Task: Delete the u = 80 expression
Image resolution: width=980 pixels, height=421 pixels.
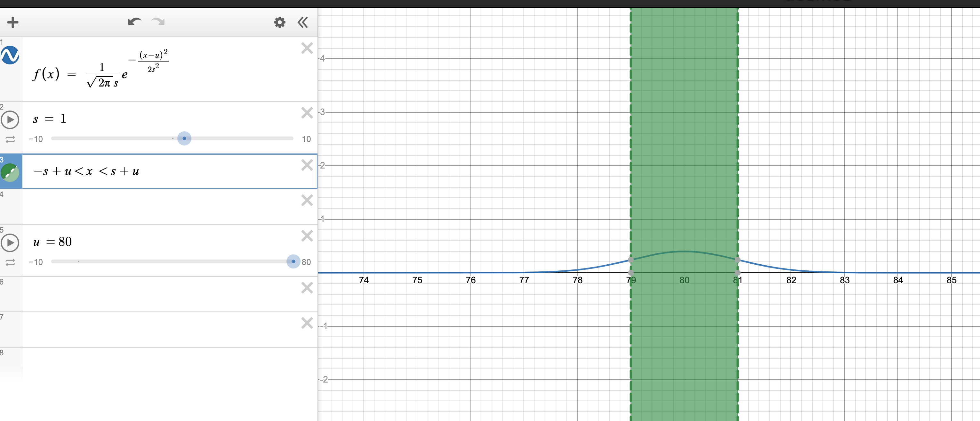Action: 307,236
